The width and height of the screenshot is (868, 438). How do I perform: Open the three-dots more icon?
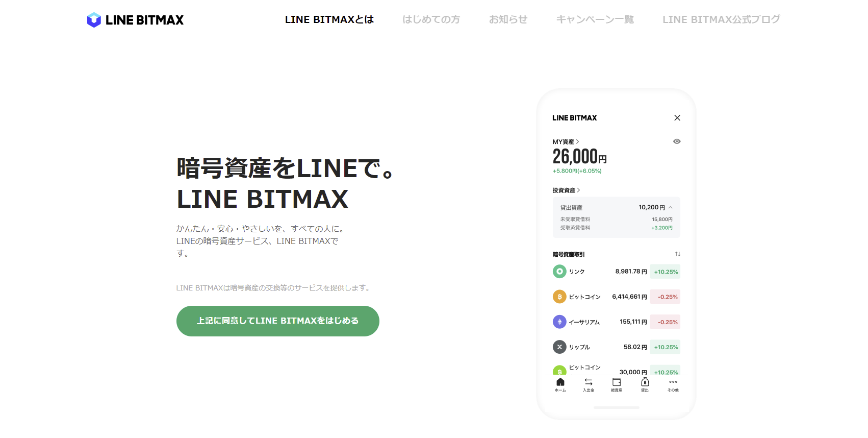coord(673,382)
